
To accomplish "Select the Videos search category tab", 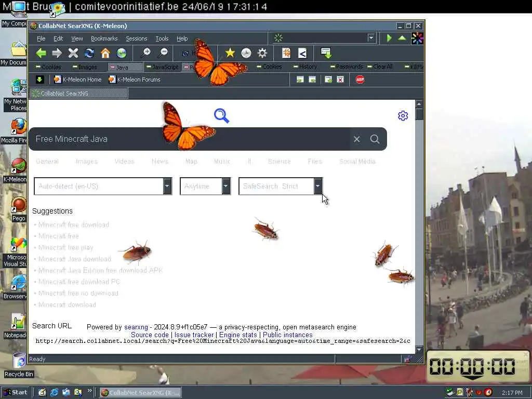I will [124, 162].
